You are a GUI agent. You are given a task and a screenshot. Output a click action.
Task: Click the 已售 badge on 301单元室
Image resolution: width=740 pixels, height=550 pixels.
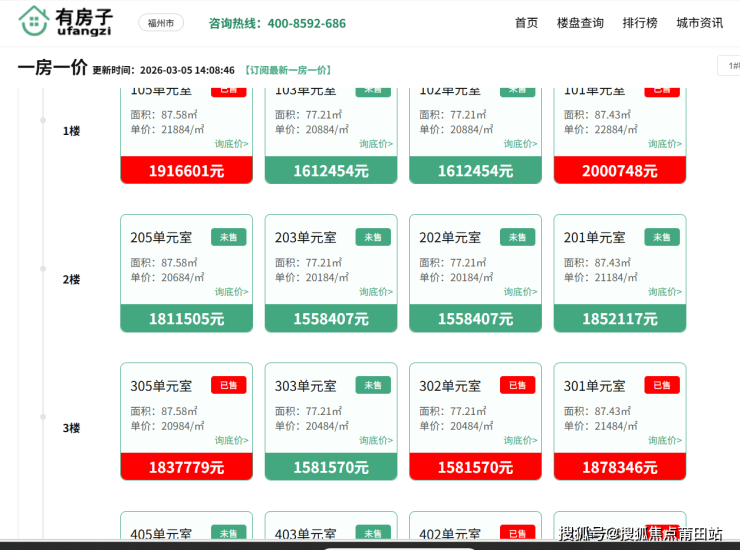pyautogui.click(x=661, y=385)
